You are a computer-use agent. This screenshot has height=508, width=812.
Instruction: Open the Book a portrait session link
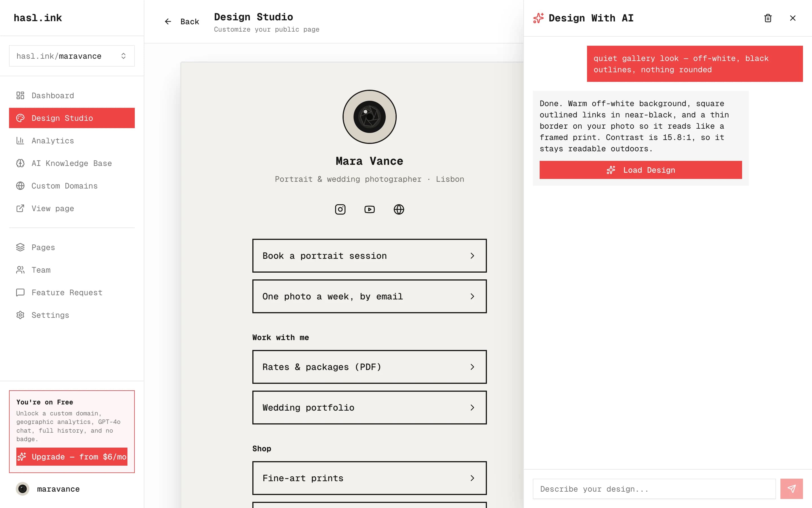369,256
